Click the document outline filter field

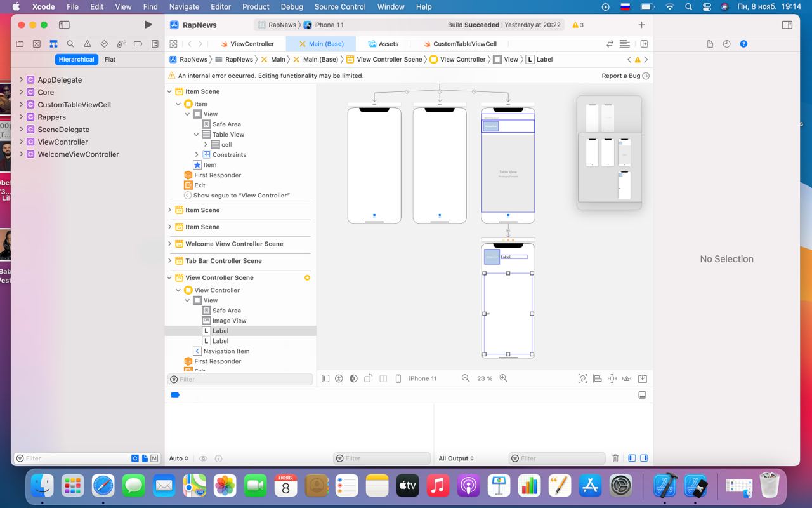(240, 379)
